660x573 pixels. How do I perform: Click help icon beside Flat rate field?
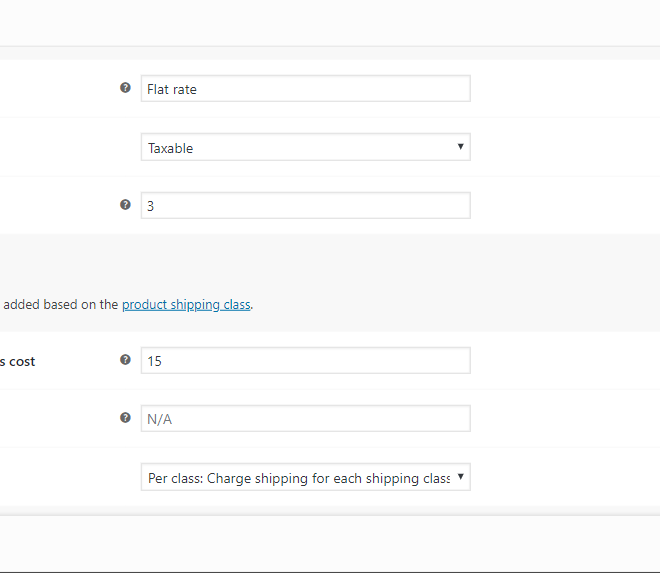click(125, 88)
